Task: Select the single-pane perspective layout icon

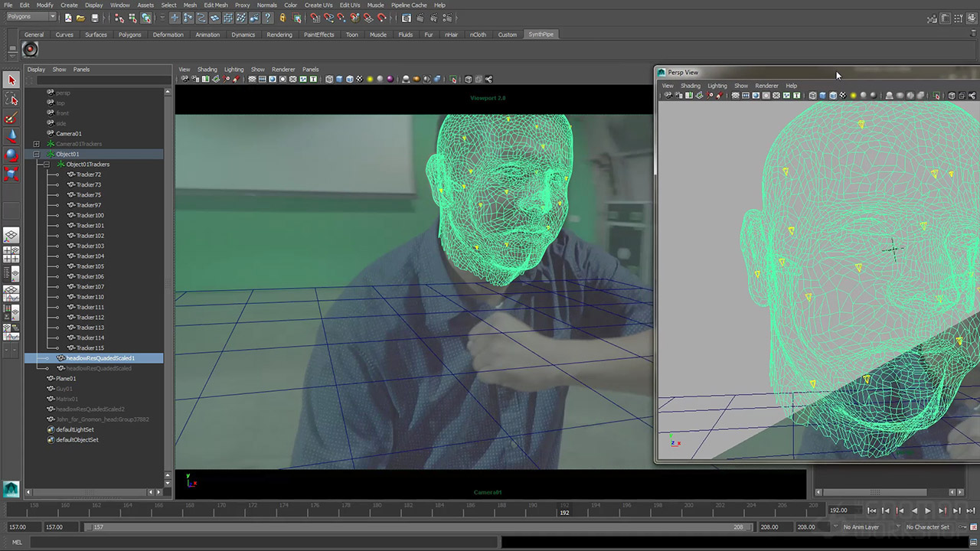Action: (x=11, y=236)
